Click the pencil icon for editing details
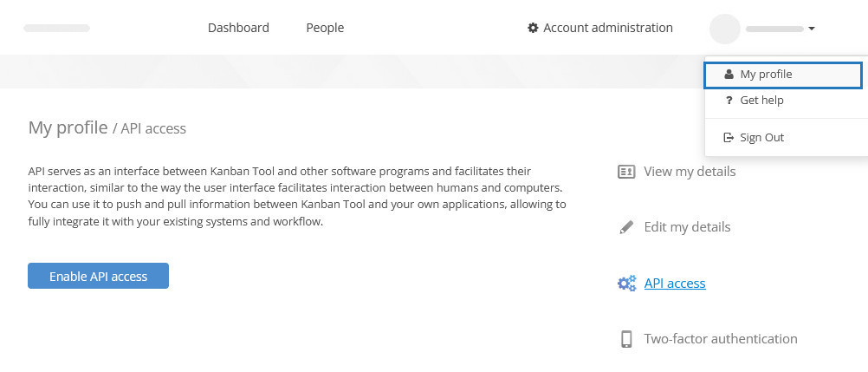This screenshot has height=372, width=868. tap(626, 227)
